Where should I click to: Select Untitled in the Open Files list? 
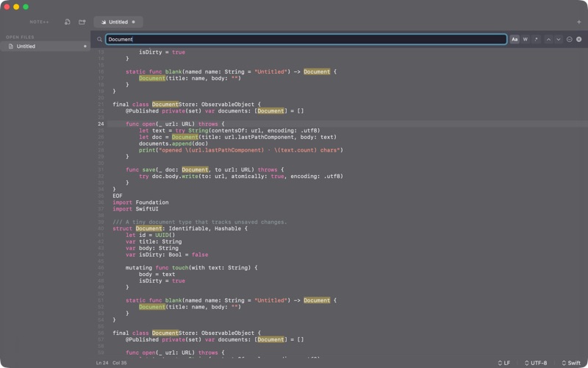click(45, 46)
